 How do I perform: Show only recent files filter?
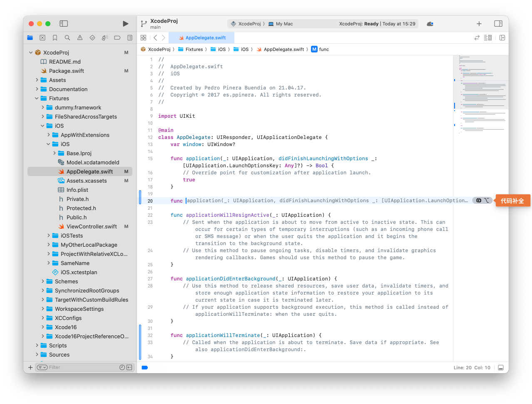(122, 367)
